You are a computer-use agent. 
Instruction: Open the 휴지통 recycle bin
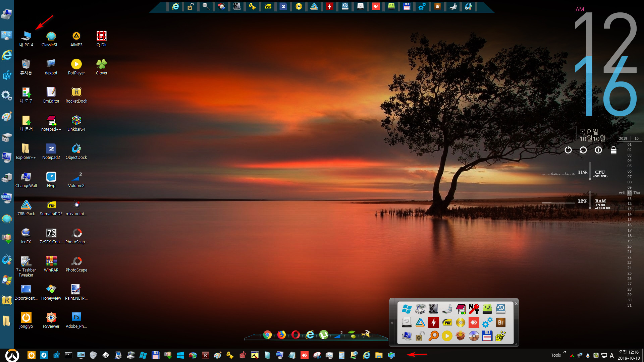26,67
